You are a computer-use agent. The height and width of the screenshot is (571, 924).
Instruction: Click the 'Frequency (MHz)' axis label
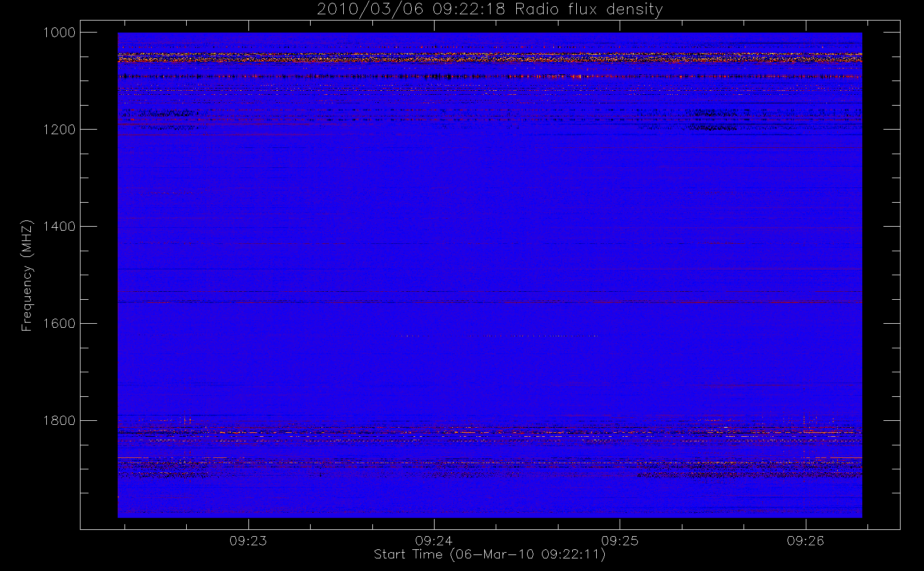click(26, 275)
